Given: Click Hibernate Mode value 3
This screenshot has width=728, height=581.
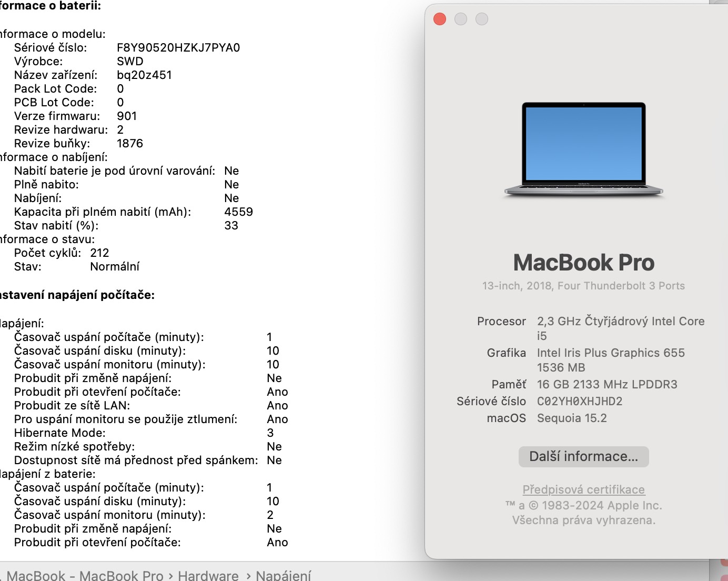Looking at the screenshot, I should (x=270, y=433).
